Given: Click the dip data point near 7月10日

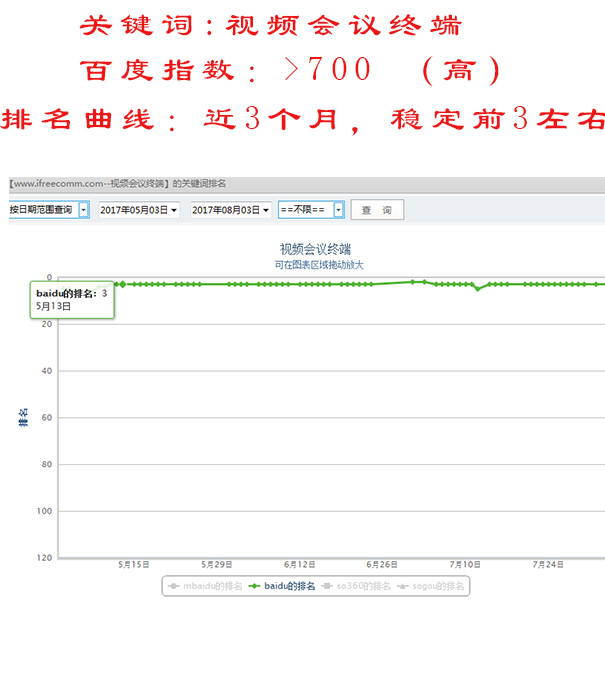Looking at the screenshot, I should point(478,289).
